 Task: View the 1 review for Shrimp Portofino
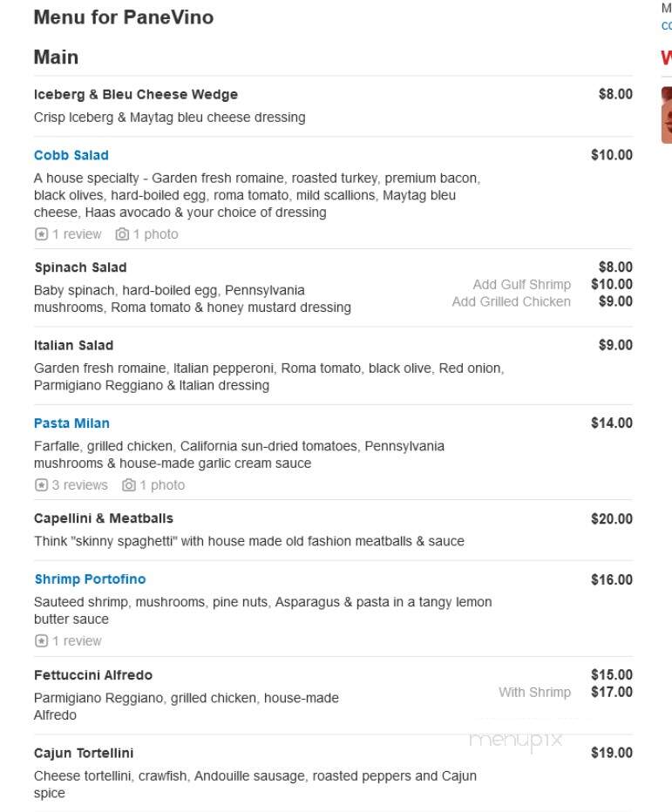point(77,641)
